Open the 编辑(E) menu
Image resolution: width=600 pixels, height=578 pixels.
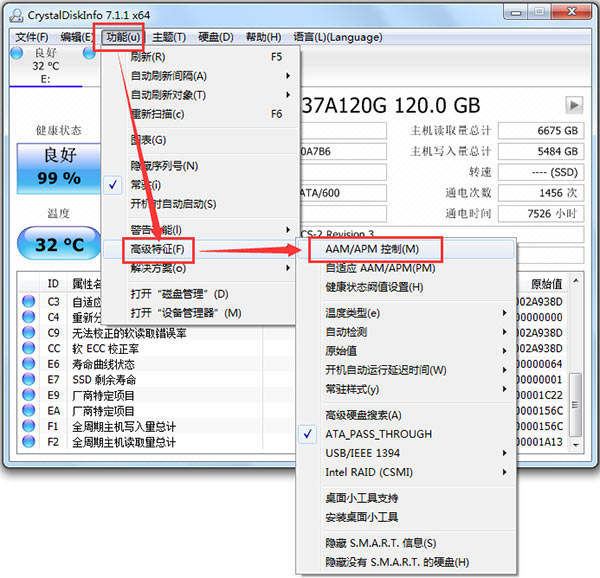pyautogui.click(x=77, y=37)
